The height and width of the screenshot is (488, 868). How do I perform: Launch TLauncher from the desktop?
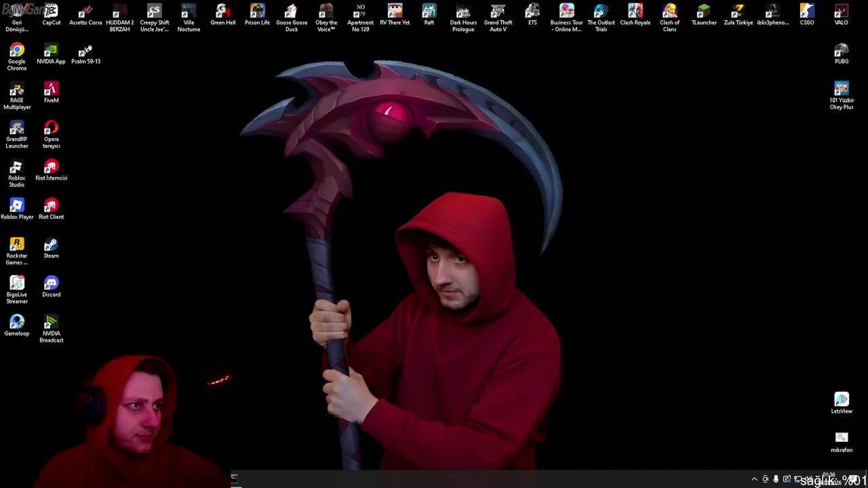pos(704,15)
